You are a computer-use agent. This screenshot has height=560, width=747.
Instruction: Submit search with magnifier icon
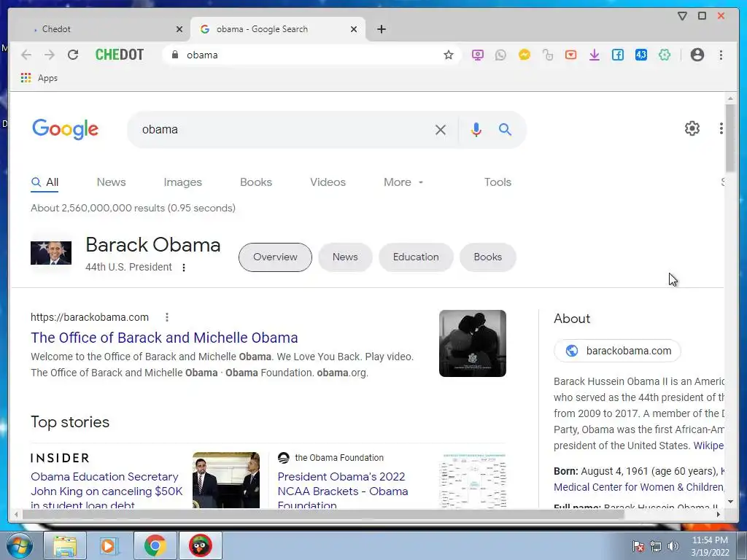(x=505, y=130)
